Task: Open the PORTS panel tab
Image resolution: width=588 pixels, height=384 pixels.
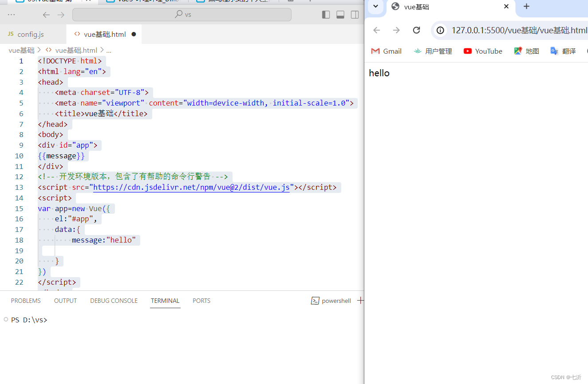Action: [x=201, y=301]
